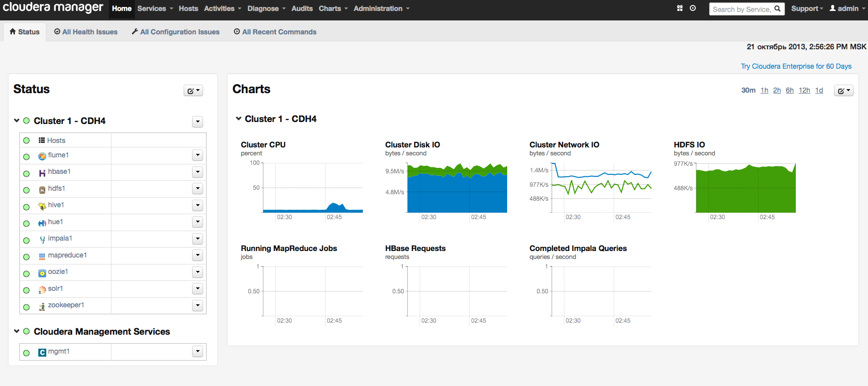Image resolution: width=868 pixels, height=386 pixels.
Task: Click the solr1 service icon
Action: coord(42,290)
